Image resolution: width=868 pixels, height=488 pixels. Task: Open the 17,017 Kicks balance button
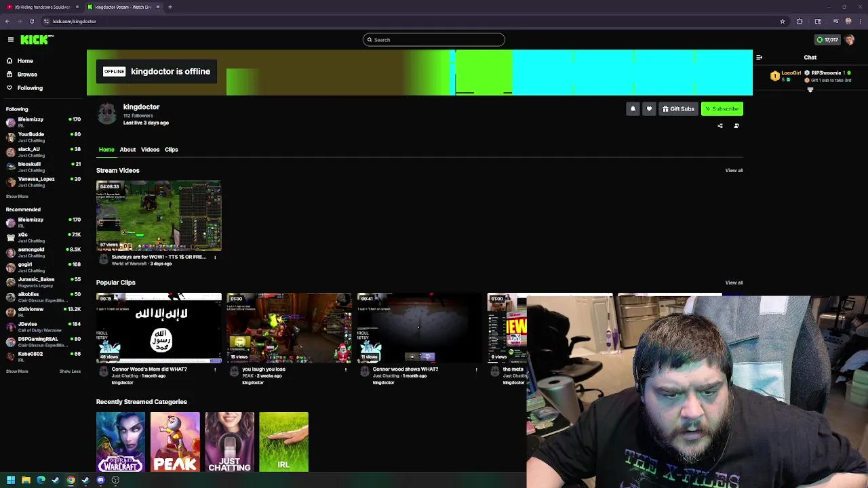coord(827,40)
